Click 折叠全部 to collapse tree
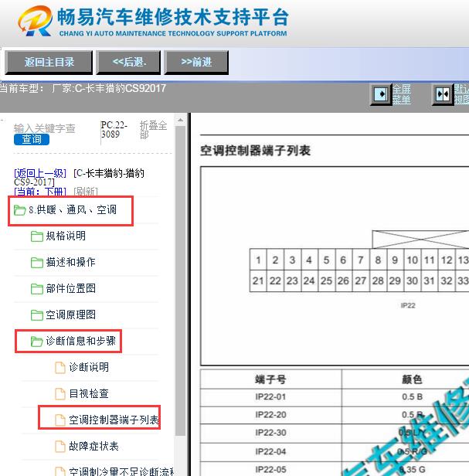 153,130
